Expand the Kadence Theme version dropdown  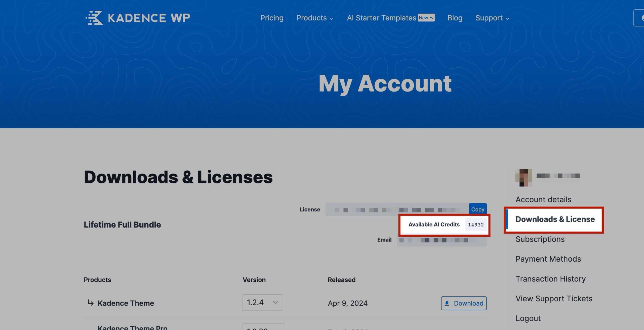click(x=262, y=302)
